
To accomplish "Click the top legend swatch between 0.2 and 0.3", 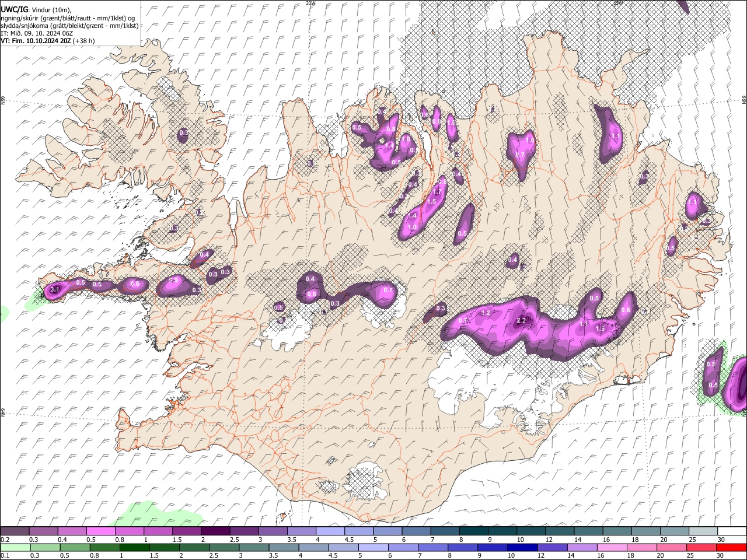I will pos(15,531).
